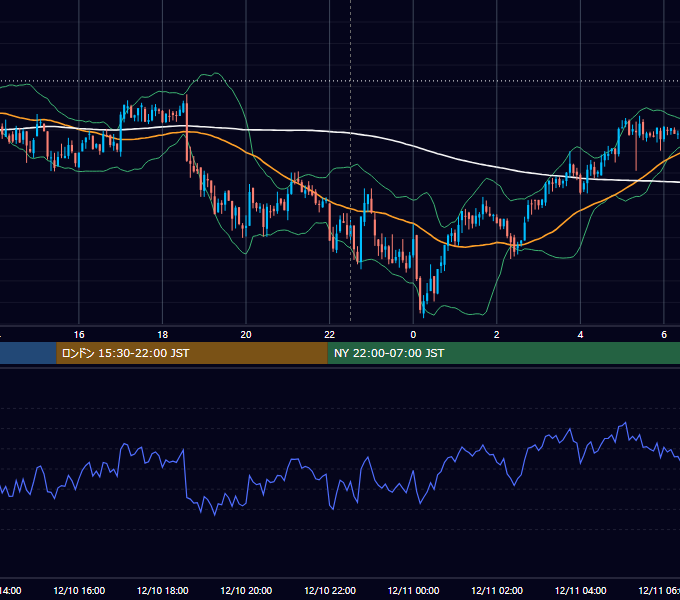Click hour label 16 on upper time axis
Screen dimensions: 680x600
tap(79, 335)
